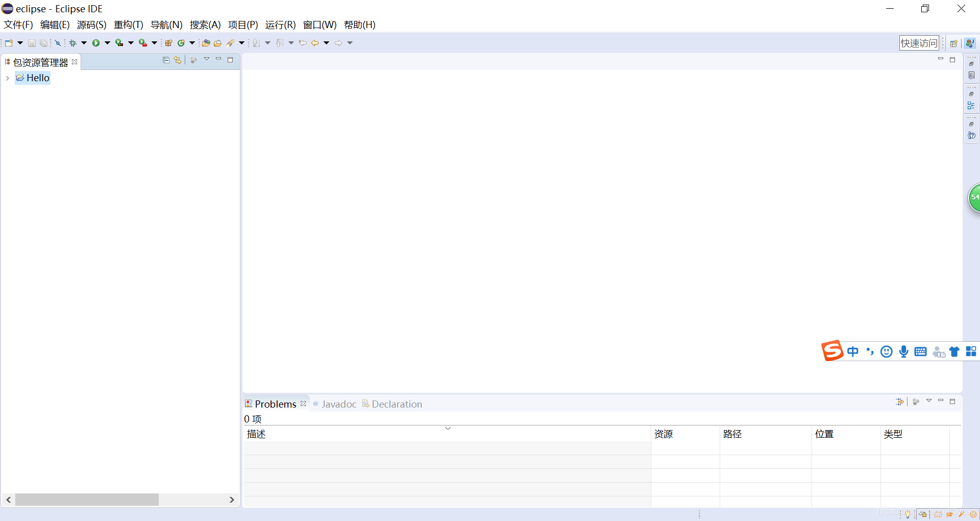Open the 源码(S) menu
The image size is (980, 521).
[x=91, y=25]
